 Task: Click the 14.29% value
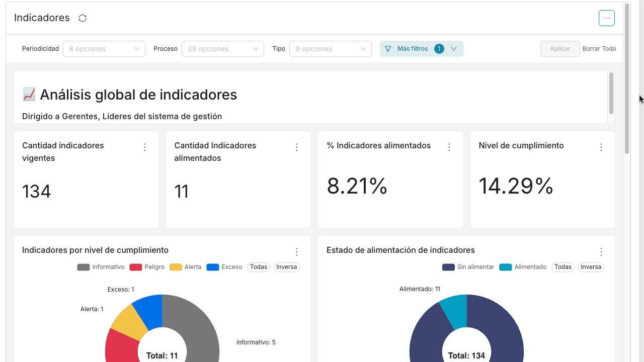click(x=516, y=186)
